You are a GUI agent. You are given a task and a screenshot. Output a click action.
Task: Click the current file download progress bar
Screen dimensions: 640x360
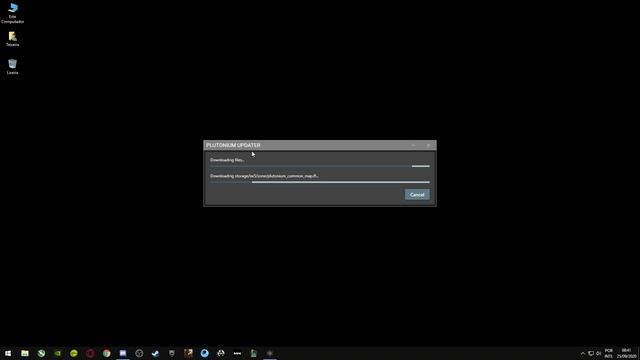click(320, 182)
